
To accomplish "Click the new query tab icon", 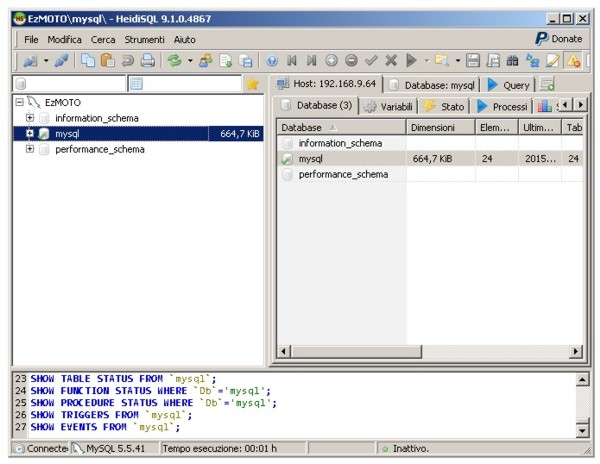I will [547, 84].
